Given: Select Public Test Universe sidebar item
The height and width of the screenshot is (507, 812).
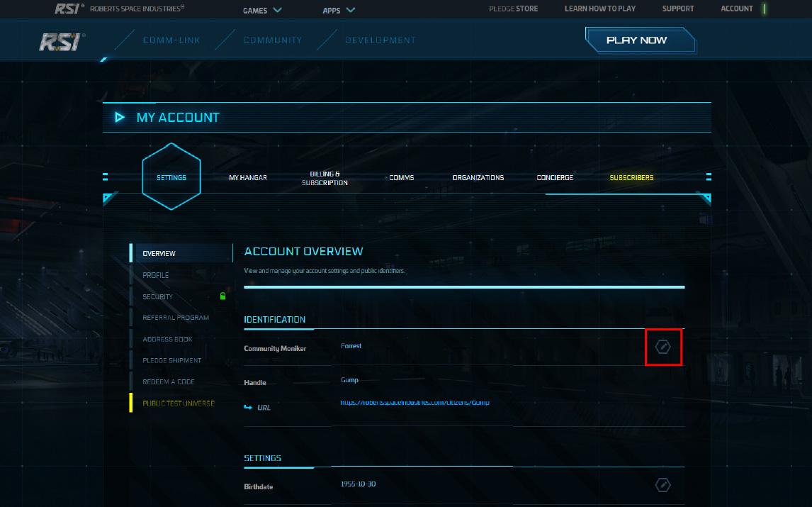Looking at the screenshot, I should point(179,403).
